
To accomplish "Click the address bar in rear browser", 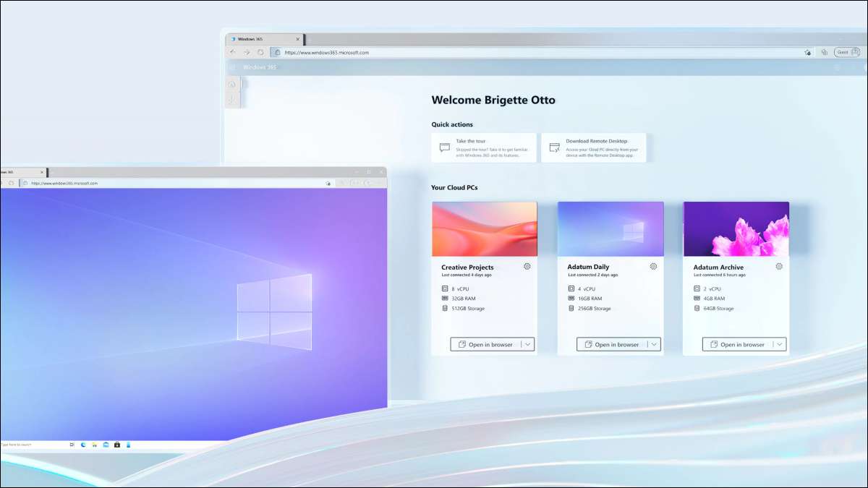I will click(541, 52).
